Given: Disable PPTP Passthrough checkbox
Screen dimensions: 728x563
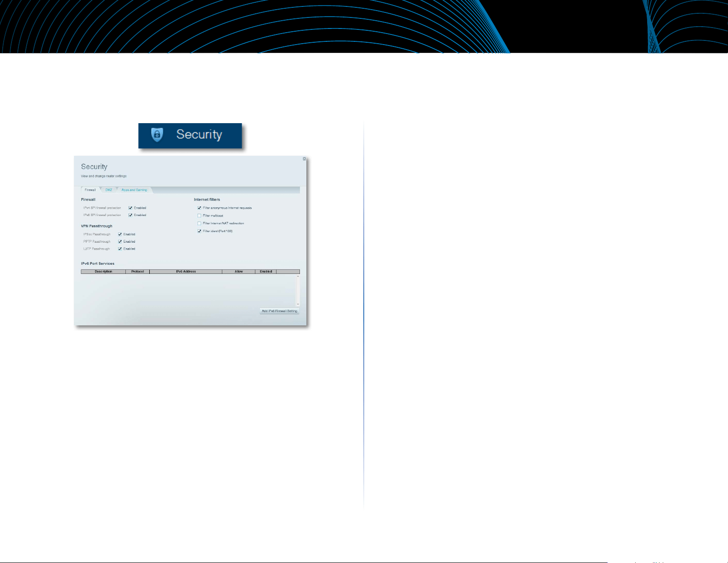Looking at the screenshot, I should click(x=120, y=242).
